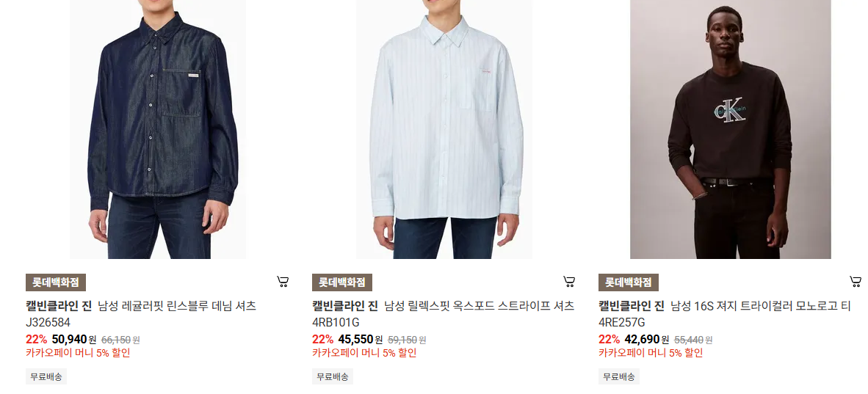This screenshot has width=868, height=394.
Task: Click 무료배송 tag under denim shirt
Action: pyautogui.click(x=46, y=377)
